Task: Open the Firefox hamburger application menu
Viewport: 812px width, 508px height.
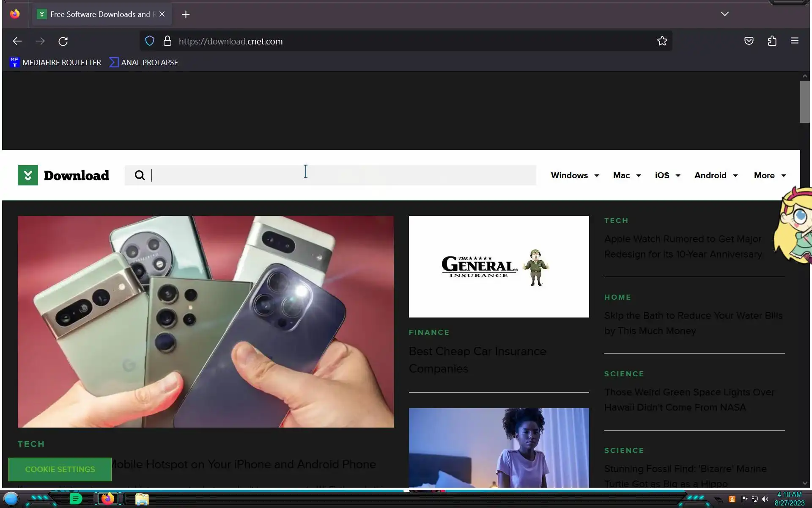Action: pos(794,41)
